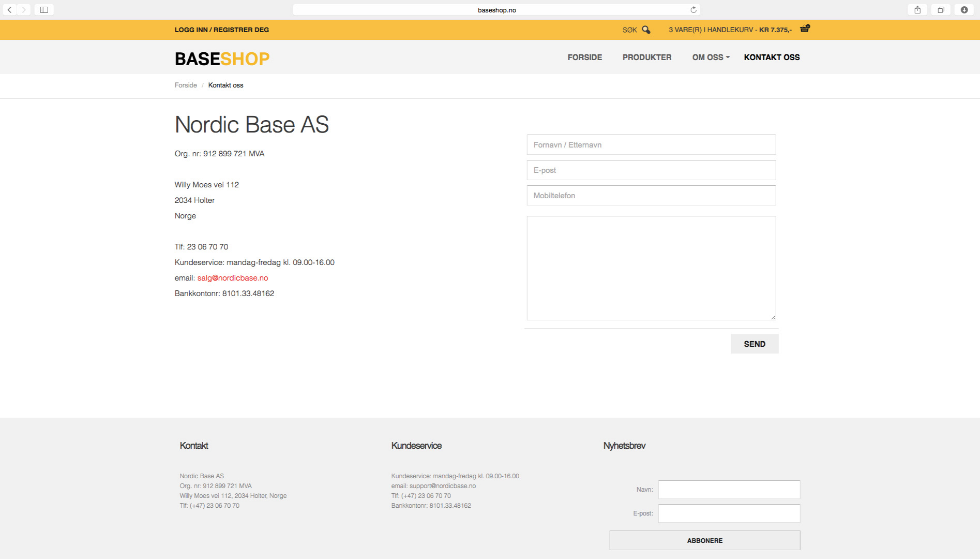
Task: Click the search magnifier icon
Action: point(646,30)
